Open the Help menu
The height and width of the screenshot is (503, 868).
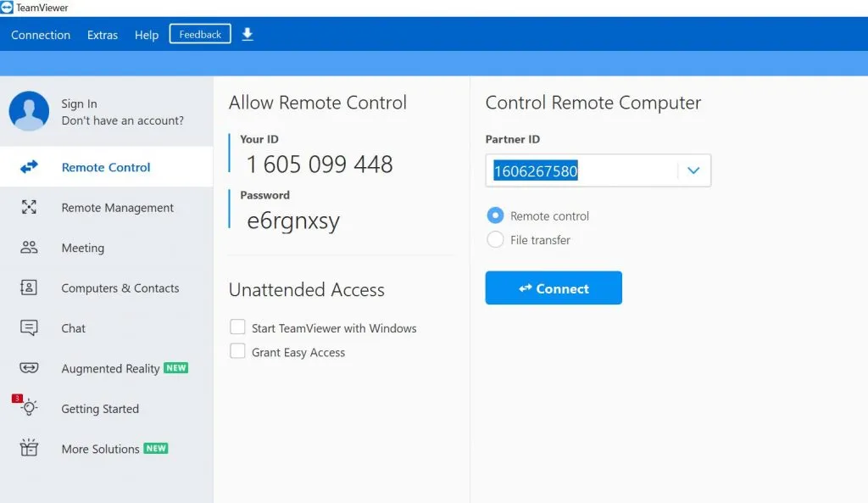click(146, 35)
